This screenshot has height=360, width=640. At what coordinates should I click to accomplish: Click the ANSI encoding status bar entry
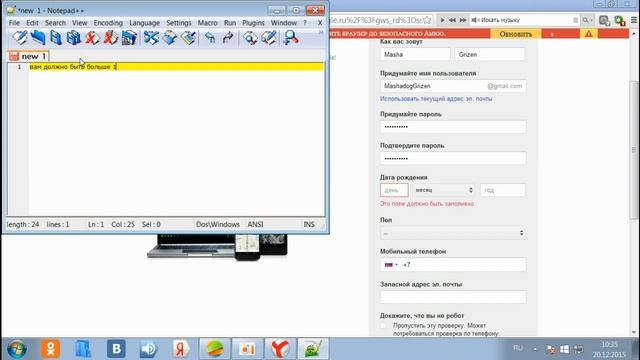point(255,224)
